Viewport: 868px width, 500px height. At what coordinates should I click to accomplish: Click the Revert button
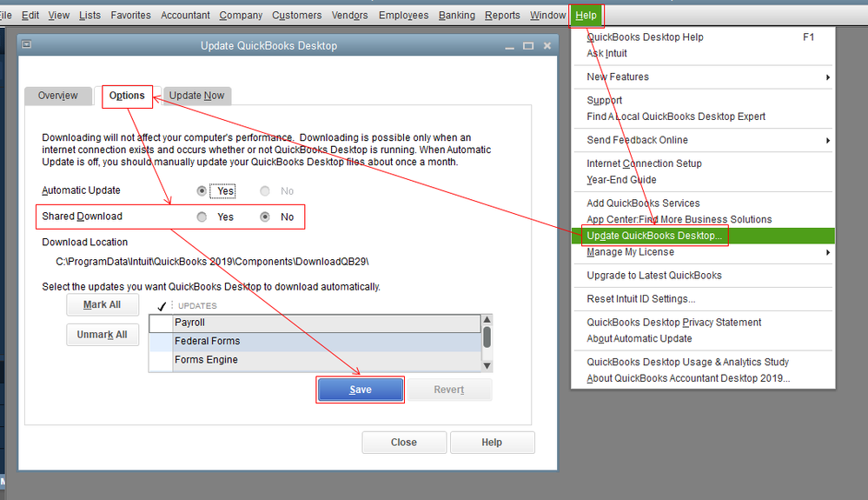(449, 390)
